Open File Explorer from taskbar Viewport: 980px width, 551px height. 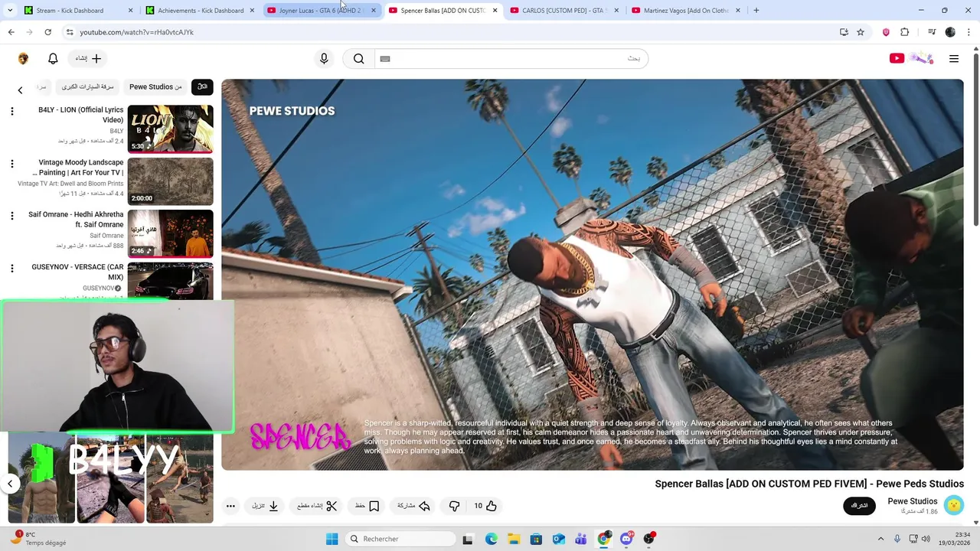514,539
